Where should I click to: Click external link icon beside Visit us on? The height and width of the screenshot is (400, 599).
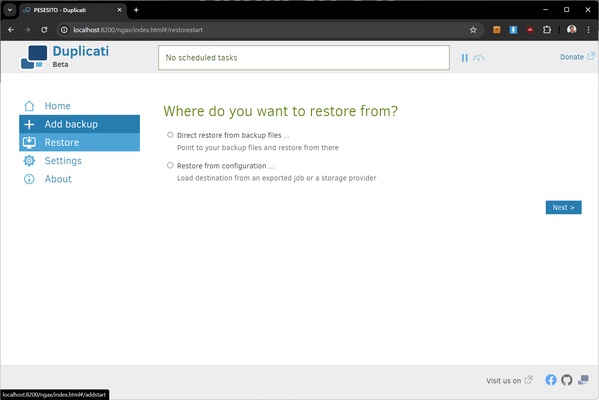tap(529, 380)
